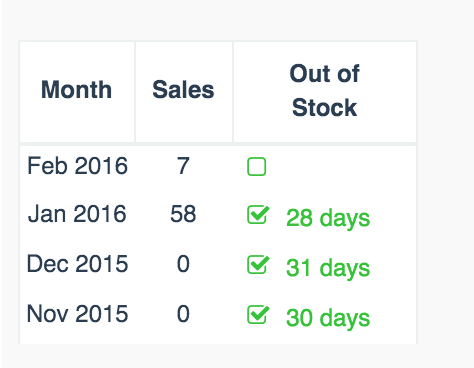Viewport: 474px width, 368px height.
Task: Click the sales value 58 for Jan 2016
Action: pyautogui.click(x=183, y=214)
